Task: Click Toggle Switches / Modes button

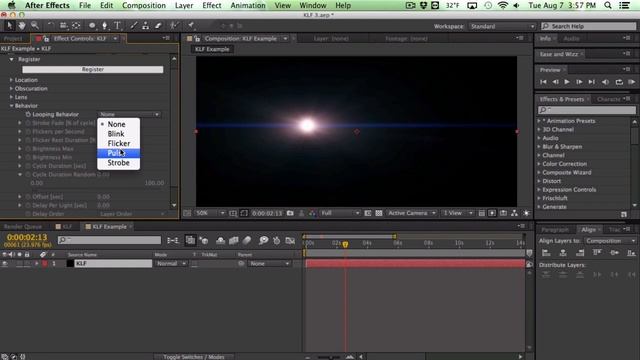Action: pyautogui.click(x=194, y=357)
